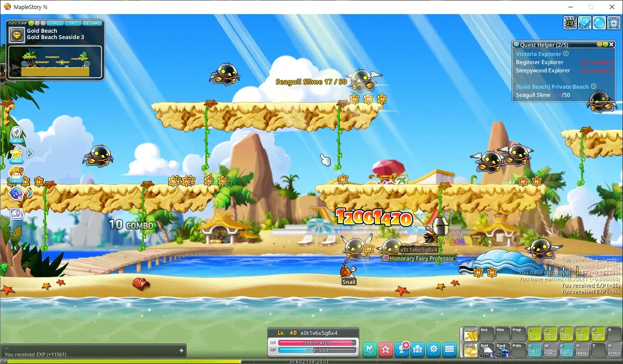Click the empty Pdn quick slot
623x364 pixels.
click(x=518, y=350)
